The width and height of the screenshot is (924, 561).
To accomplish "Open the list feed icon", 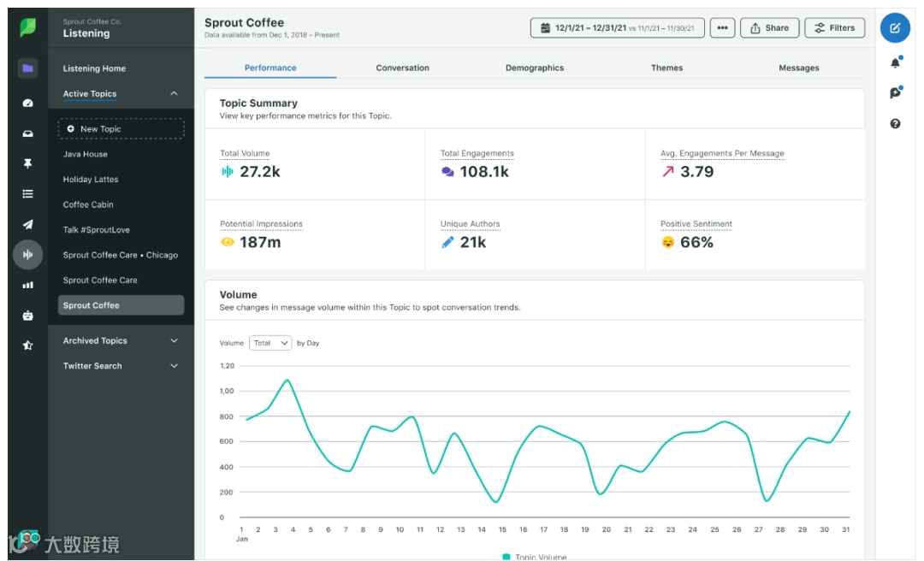I will click(27, 194).
